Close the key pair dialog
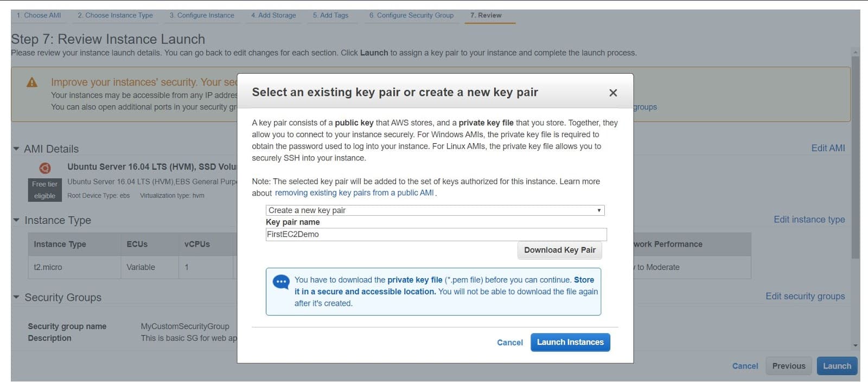This screenshot has height=386, width=868. coord(613,93)
